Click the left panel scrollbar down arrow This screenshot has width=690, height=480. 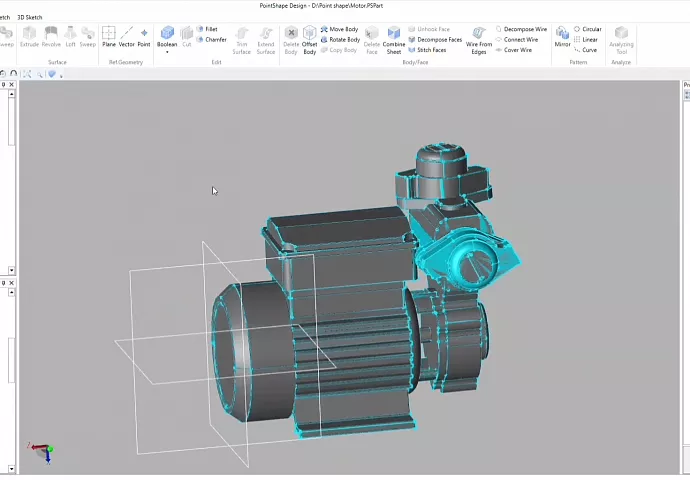(12, 270)
